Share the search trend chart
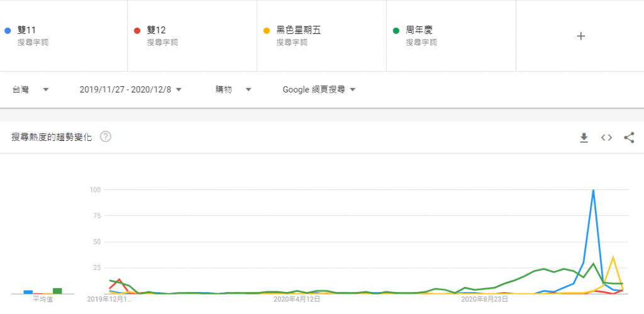 (x=629, y=138)
